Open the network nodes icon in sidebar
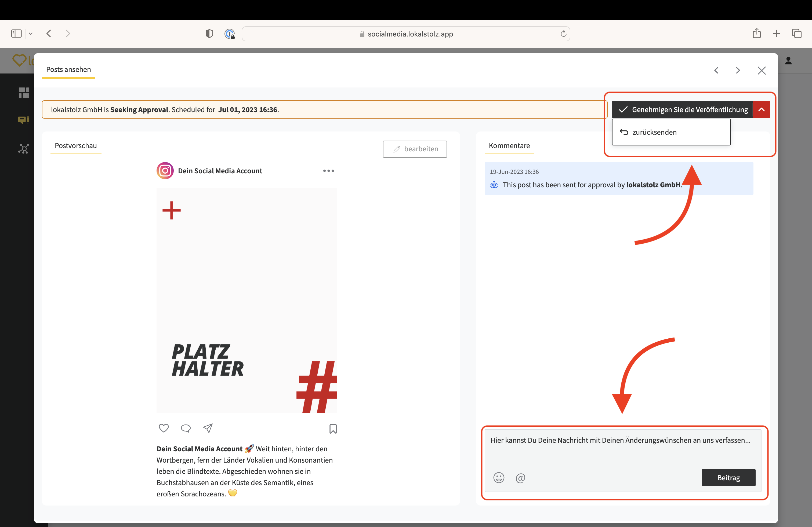 (x=24, y=149)
